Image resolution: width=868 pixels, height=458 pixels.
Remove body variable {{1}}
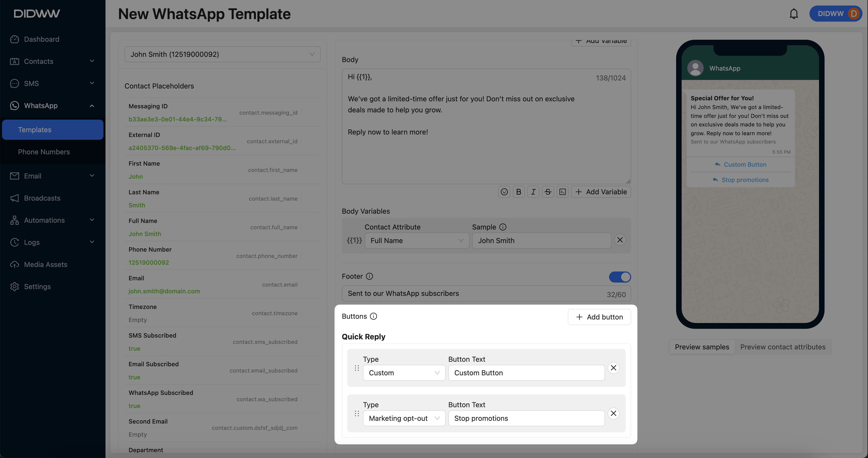tap(620, 240)
